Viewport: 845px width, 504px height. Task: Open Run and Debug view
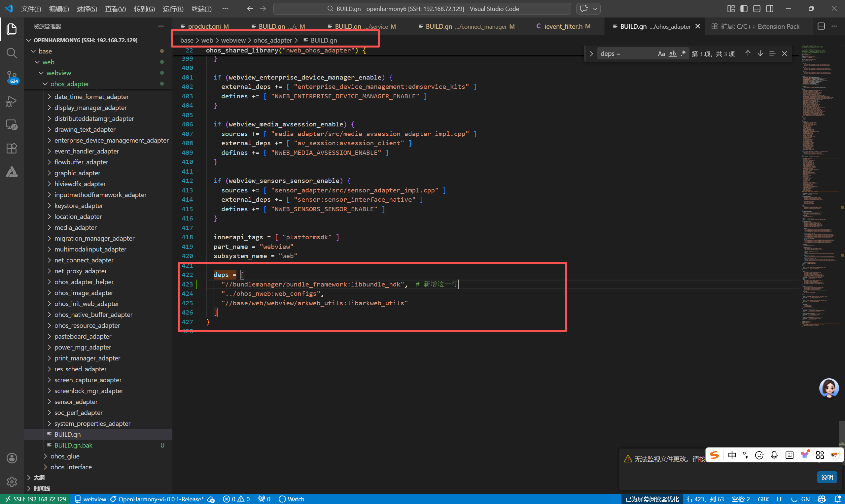(12, 101)
